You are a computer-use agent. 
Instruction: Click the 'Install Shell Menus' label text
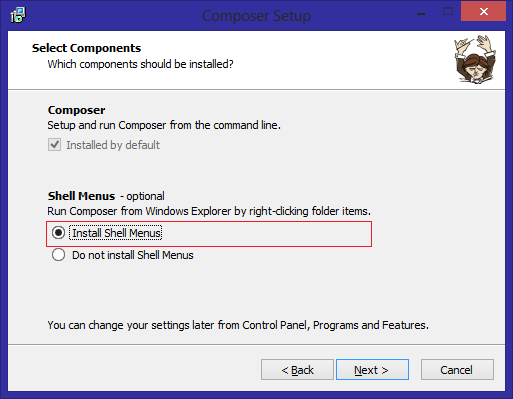pos(116,233)
